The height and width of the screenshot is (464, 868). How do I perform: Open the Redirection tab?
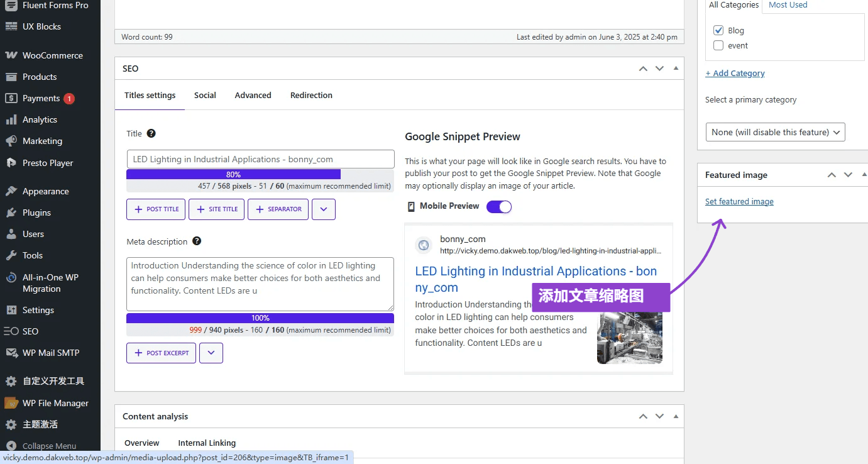(x=311, y=96)
